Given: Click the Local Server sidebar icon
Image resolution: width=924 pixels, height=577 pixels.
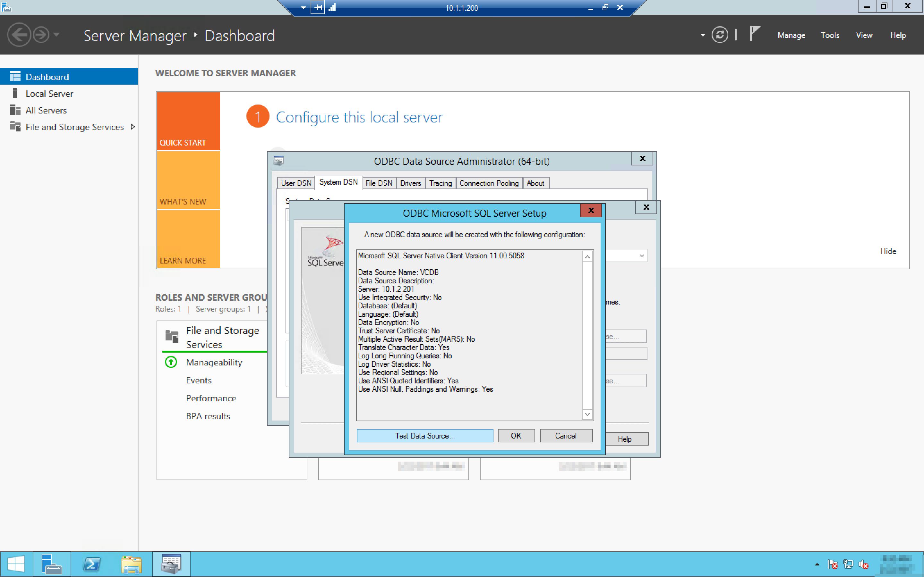Looking at the screenshot, I should pos(15,94).
